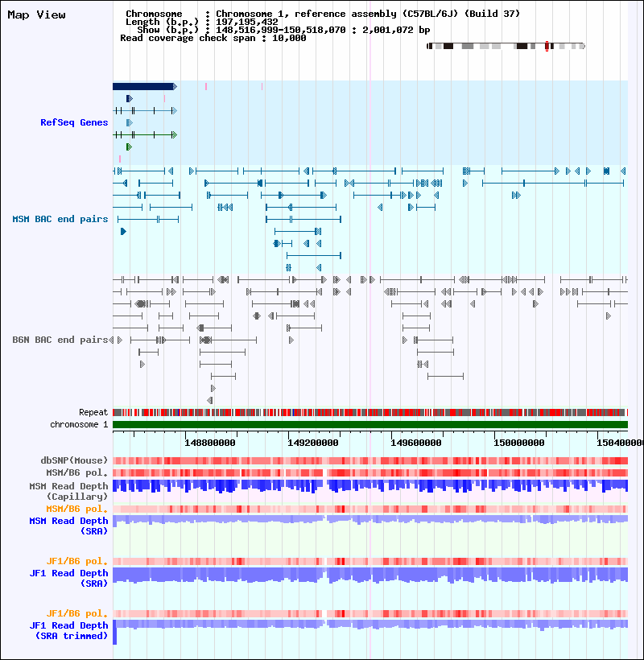This screenshot has height=660, width=644.
Task: Click the small dark navy RefSeq gene arrow
Action: tap(130, 98)
